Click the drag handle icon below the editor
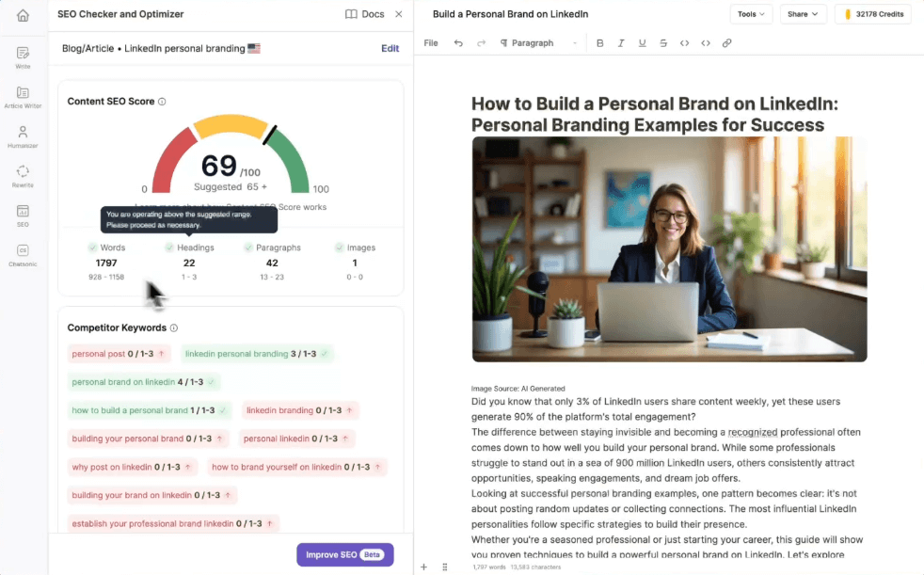The width and height of the screenshot is (924, 575). tap(445, 567)
